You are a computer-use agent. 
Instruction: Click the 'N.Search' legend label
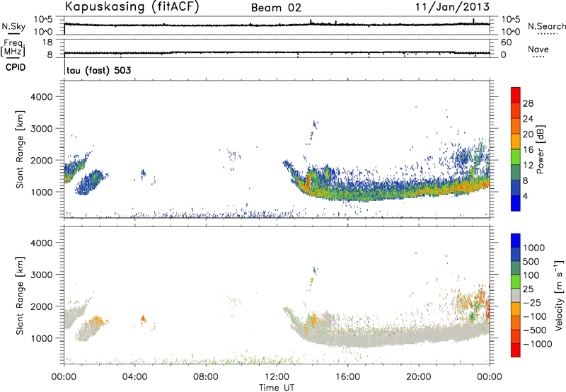pyautogui.click(x=546, y=26)
